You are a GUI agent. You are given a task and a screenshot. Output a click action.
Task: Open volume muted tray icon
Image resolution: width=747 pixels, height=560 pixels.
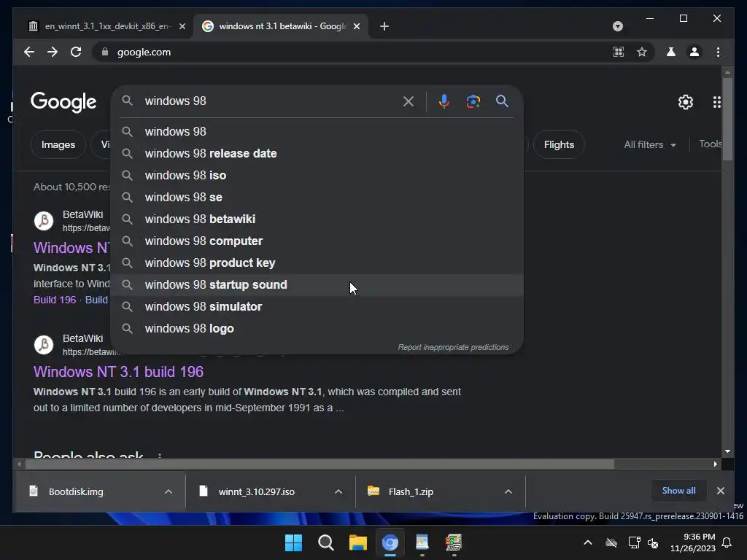653,542
